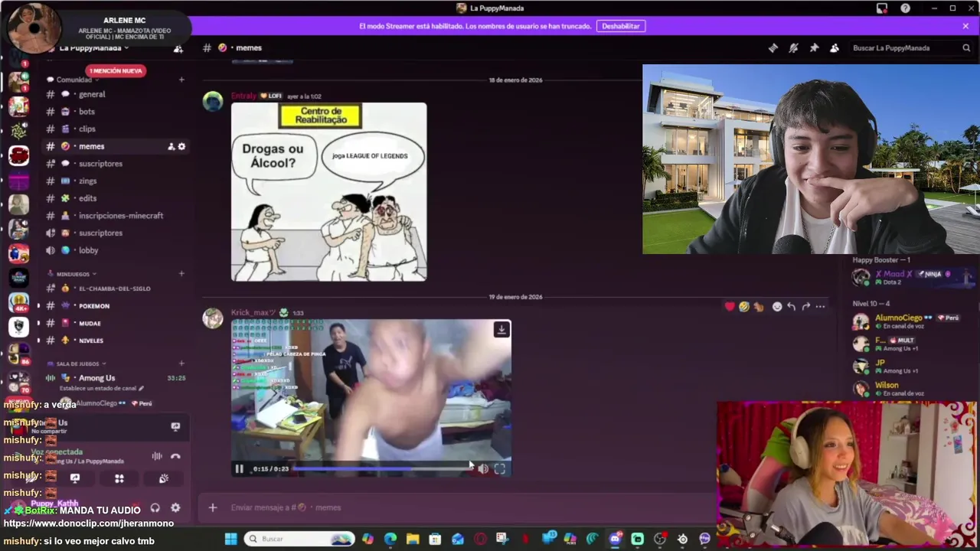Open the League of Legends meme image
980x551 pixels.
coord(329,192)
